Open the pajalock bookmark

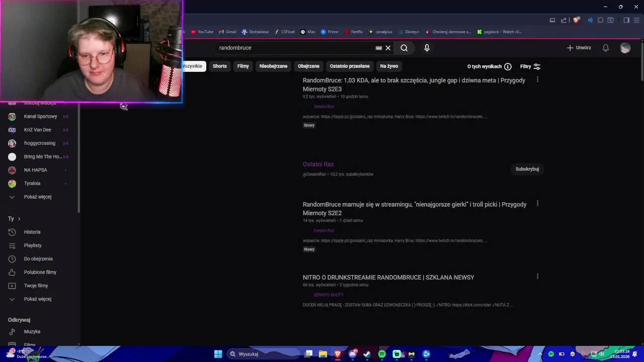tap(500, 32)
